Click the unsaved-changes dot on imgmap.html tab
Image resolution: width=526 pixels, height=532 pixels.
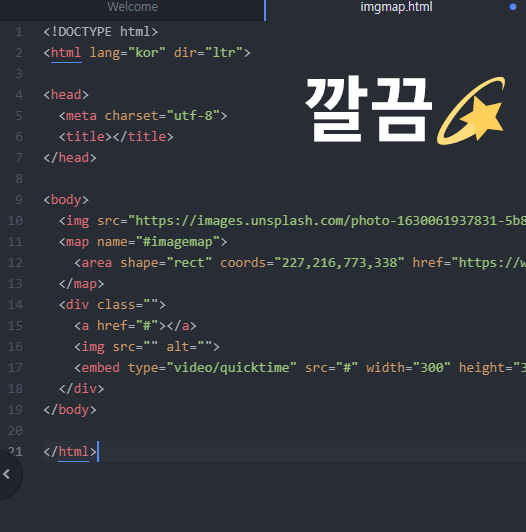[513, 7]
